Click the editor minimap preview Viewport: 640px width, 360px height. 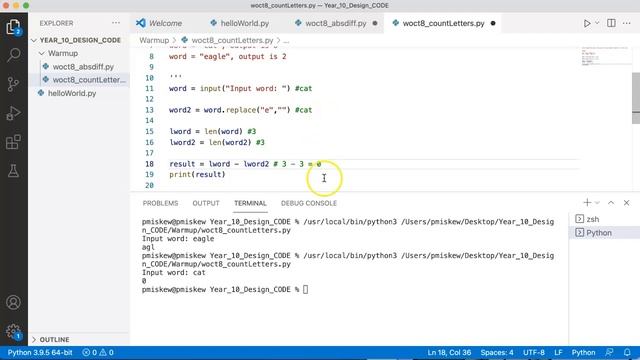coord(605,56)
